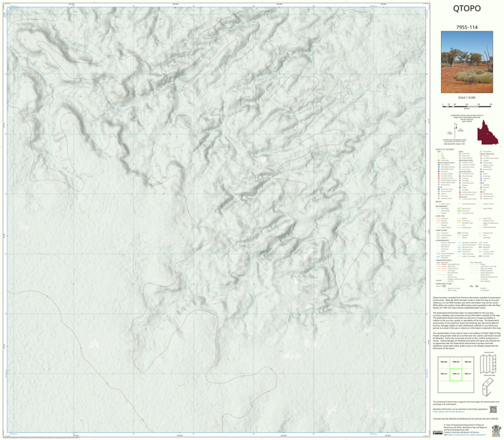Click the RELIEF legend heading
Image resolution: width=504 pixels, height=440 pixels.
pos(438,202)
